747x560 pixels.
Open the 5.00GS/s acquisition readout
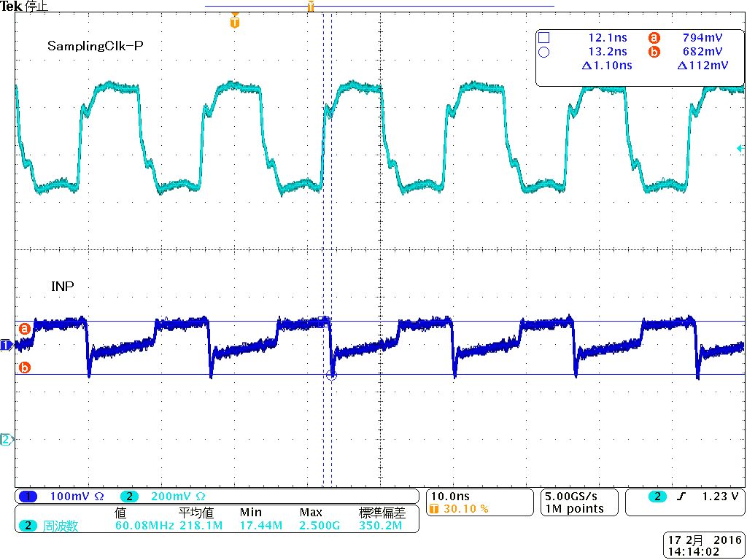pos(573,496)
